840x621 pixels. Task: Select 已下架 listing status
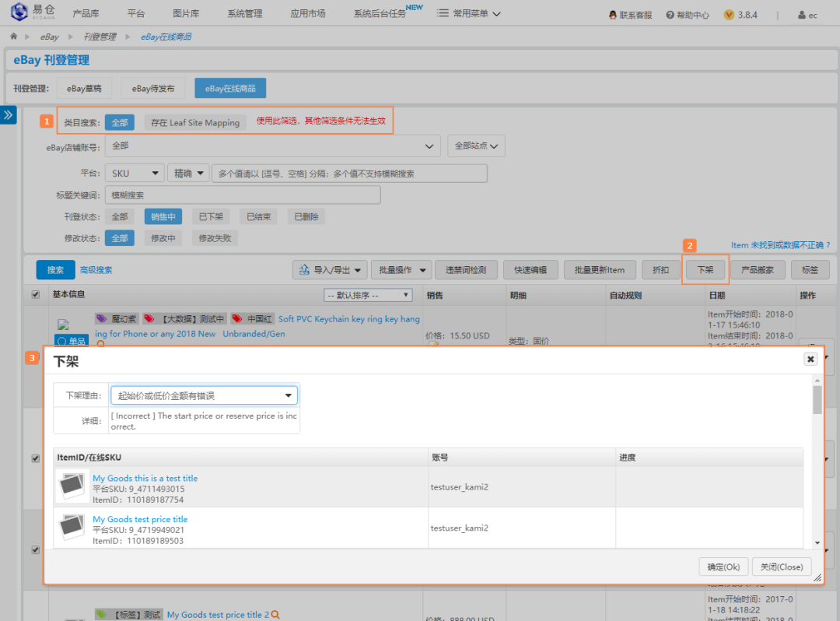point(211,216)
